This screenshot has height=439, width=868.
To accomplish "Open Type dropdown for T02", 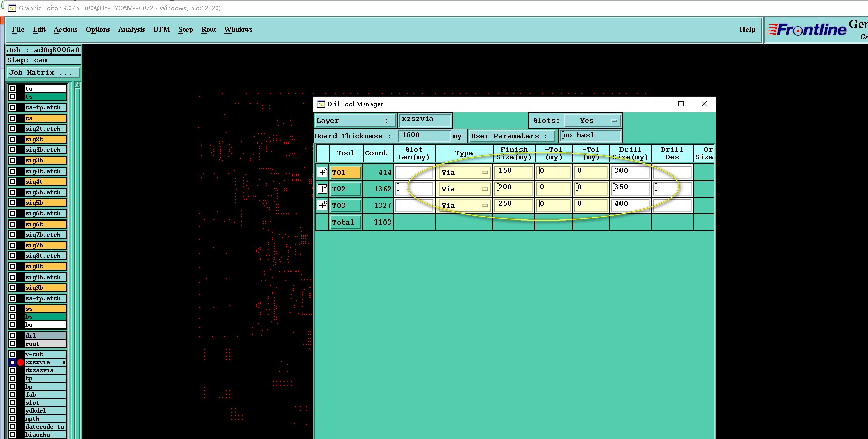I will click(x=464, y=189).
